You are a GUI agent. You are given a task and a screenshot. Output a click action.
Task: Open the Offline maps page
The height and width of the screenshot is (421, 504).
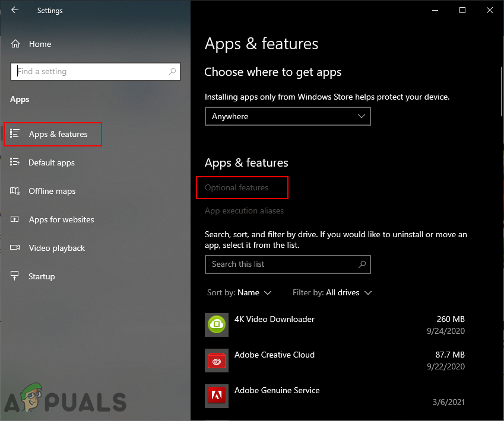coord(52,191)
